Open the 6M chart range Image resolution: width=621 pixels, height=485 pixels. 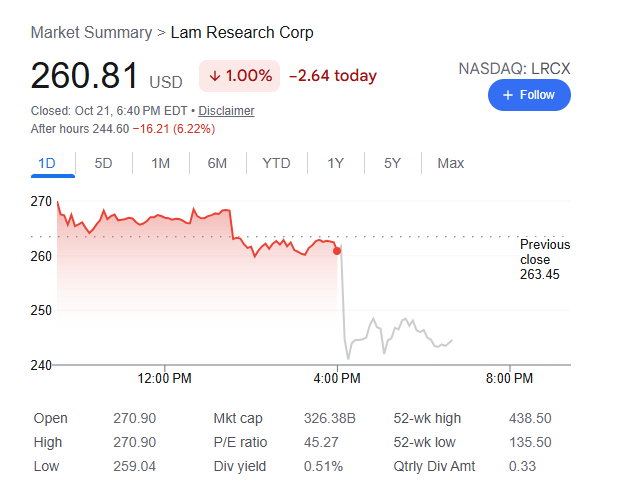(x=217, y=163)
